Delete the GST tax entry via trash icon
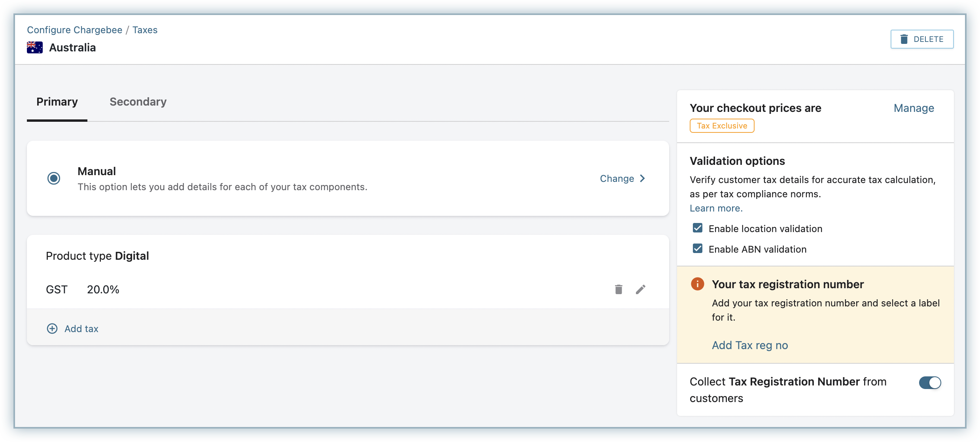This screenshot has height=442, width=980. click(619, 289)
